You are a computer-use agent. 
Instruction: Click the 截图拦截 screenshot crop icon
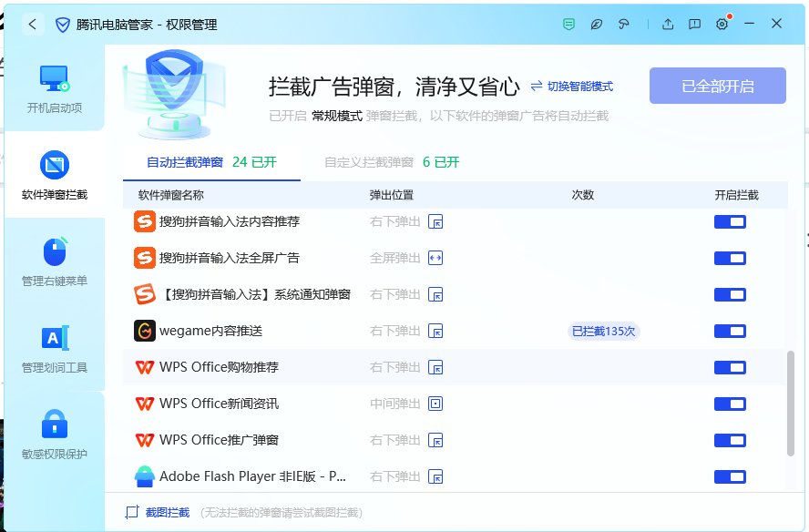132,512
